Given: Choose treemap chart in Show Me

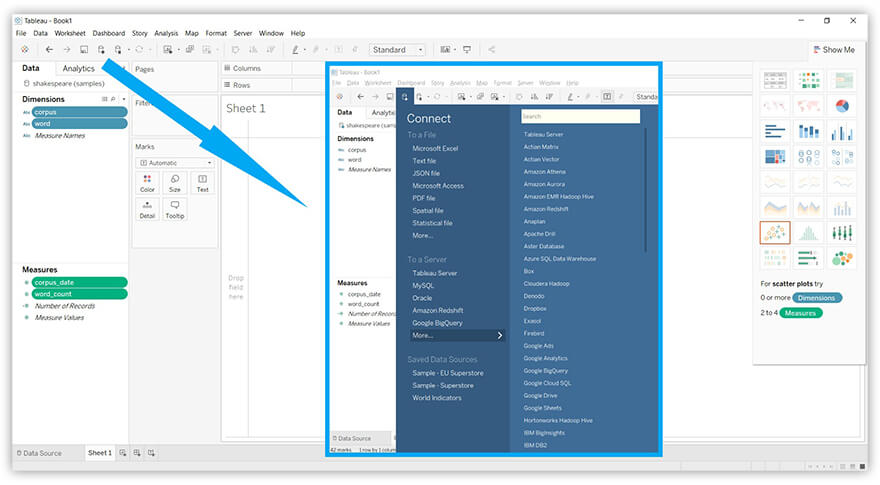Looking at the screenshot, I should tap(774, 157).
